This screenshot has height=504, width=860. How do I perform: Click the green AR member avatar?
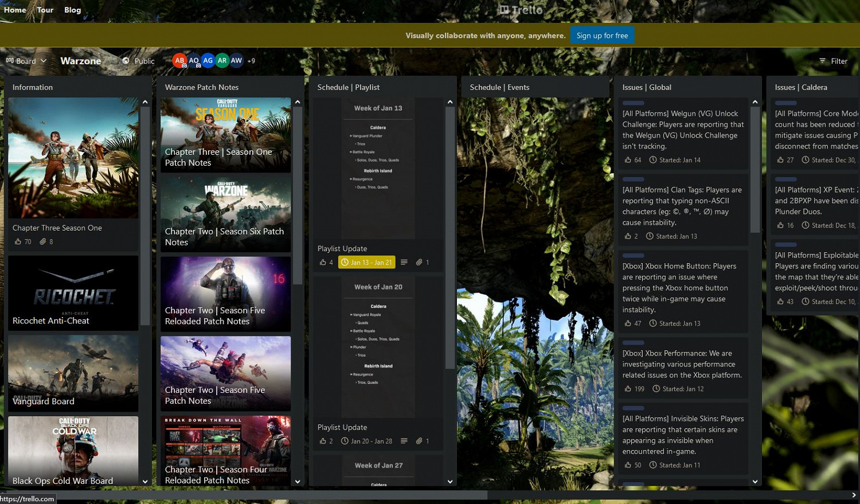[222, 61]
